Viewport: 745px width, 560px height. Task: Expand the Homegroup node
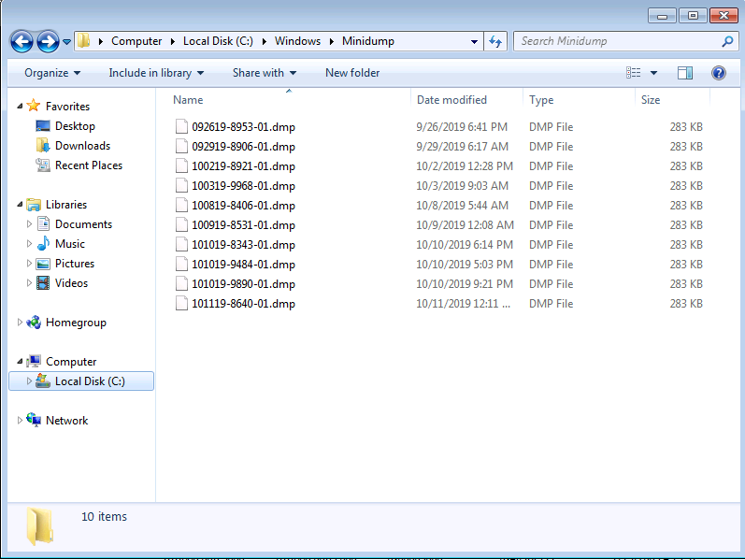coord(20,323)
